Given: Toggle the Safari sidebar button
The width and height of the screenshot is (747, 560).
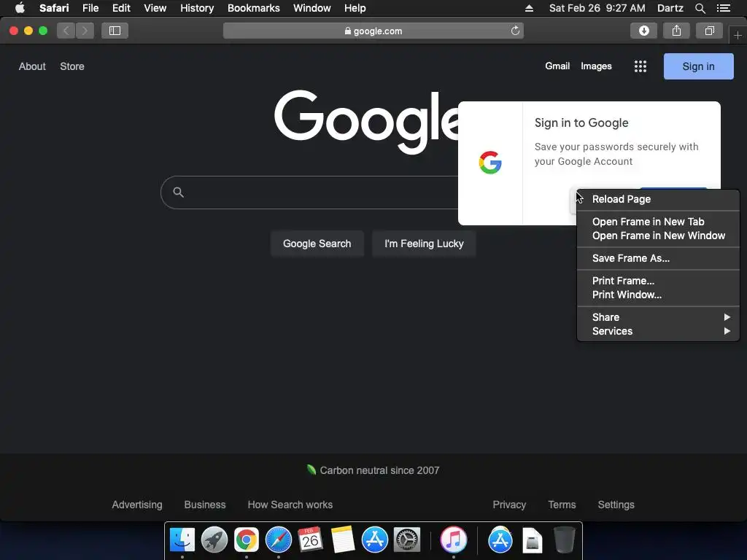Looking at the screenshot, I should (115, 31).
